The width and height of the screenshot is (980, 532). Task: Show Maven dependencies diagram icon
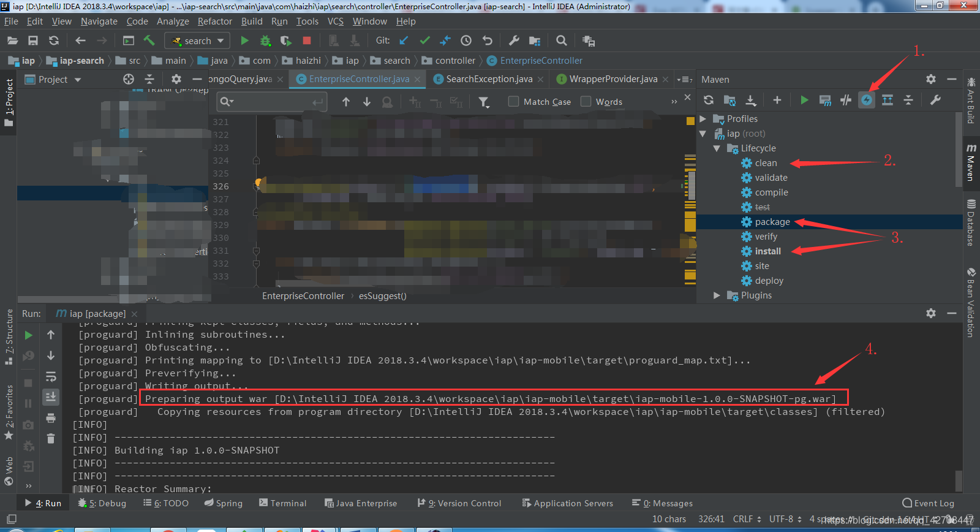[888, 100]
